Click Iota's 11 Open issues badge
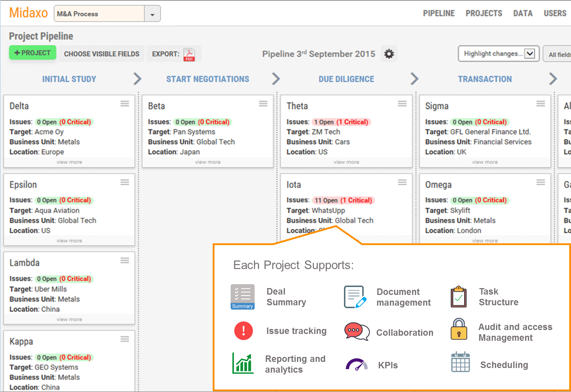This screenshot has width=571, height=392. pyautogui.click(x=343, y=200)
